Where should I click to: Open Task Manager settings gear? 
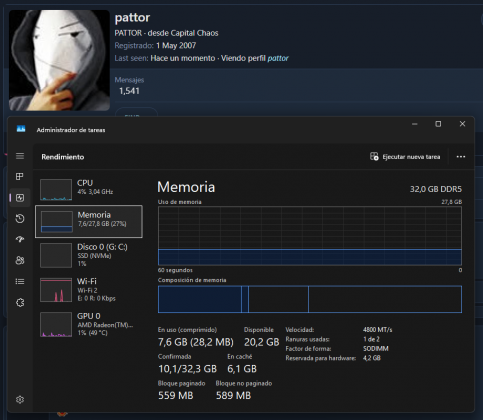[x=20, y=399]
